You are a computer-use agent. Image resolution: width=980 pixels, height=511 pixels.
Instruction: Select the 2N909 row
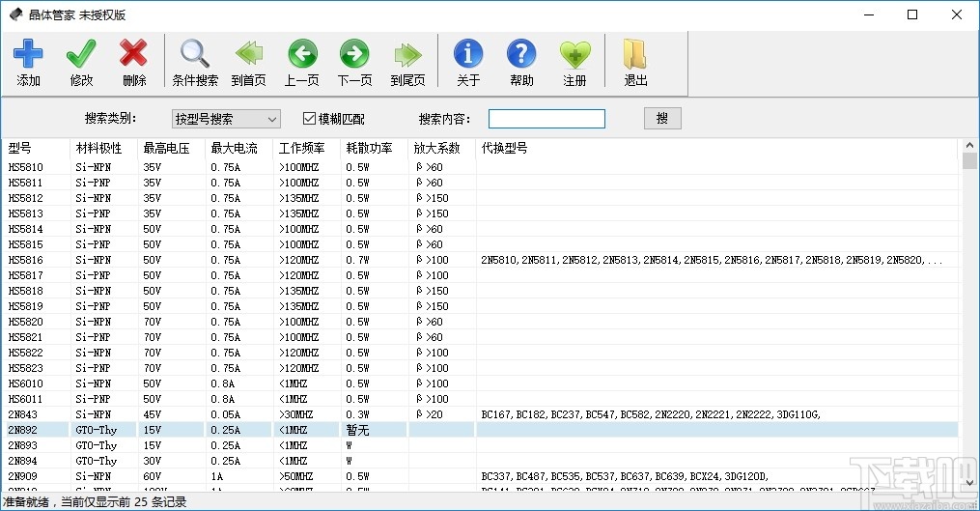click(x=480, y=476)
